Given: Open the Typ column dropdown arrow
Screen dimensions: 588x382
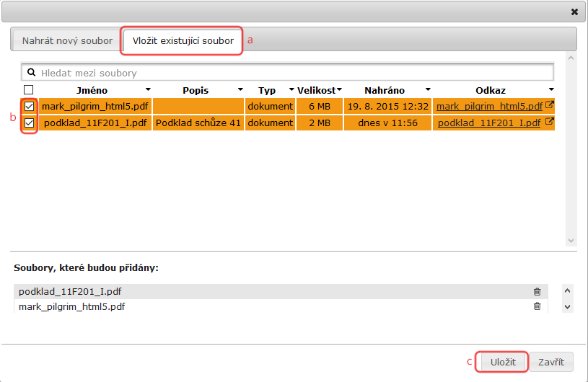Looking at the screenshot, I should [291, 90].
